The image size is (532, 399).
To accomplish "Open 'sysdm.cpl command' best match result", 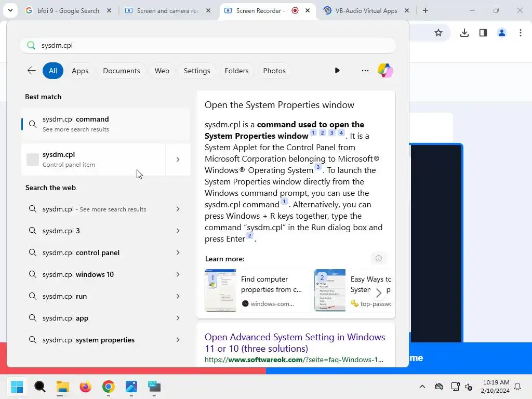I will pos(105,124).
